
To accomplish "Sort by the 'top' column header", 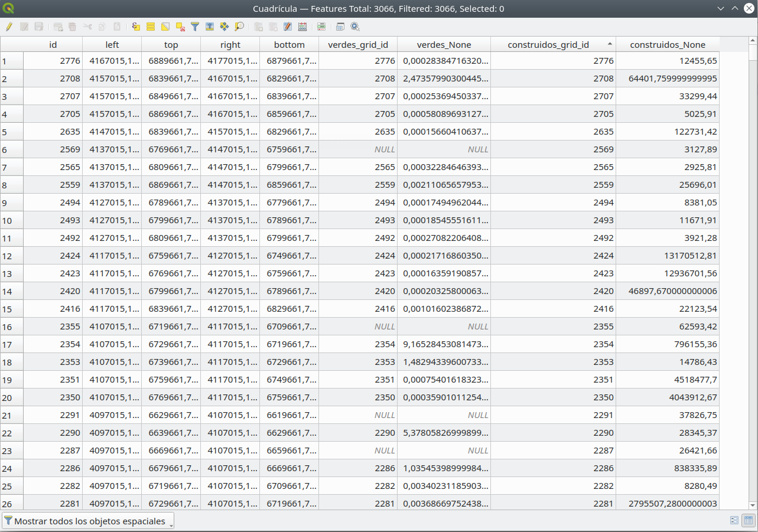I will pos(171,45).
